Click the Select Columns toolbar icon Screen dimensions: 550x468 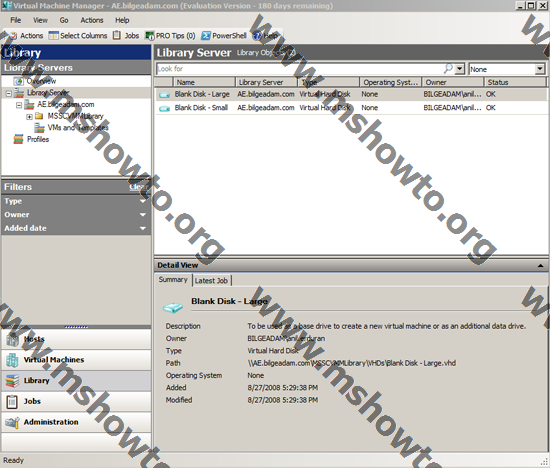click(x=53, y=35)
